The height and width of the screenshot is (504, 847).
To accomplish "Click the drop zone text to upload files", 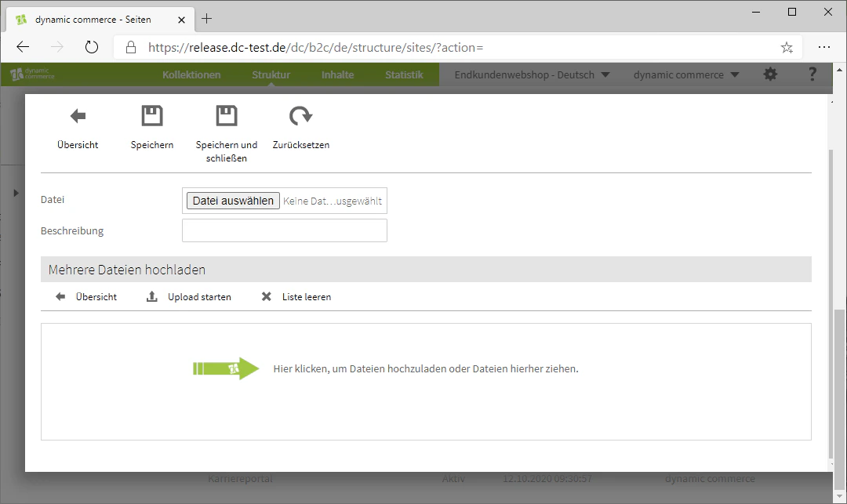I will point(426,368).
